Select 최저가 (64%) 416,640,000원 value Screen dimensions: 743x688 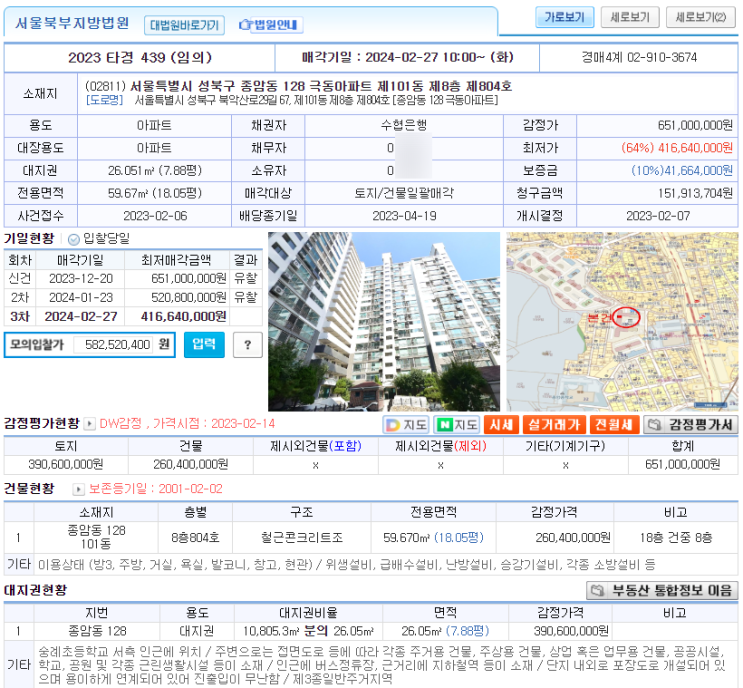677,148
